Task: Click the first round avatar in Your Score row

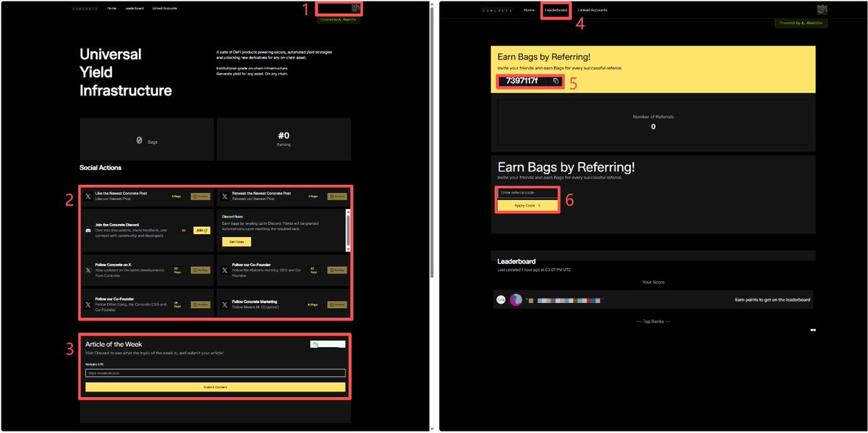Action: (x=501, y=299)
